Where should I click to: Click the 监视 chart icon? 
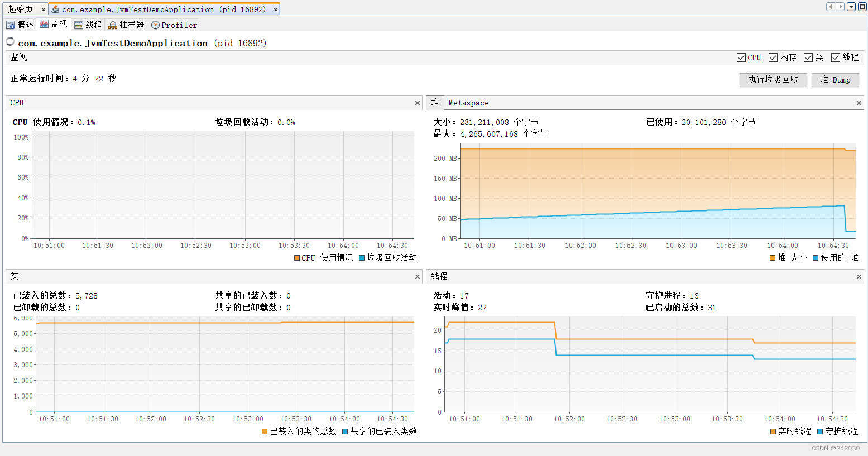[44, 24]
